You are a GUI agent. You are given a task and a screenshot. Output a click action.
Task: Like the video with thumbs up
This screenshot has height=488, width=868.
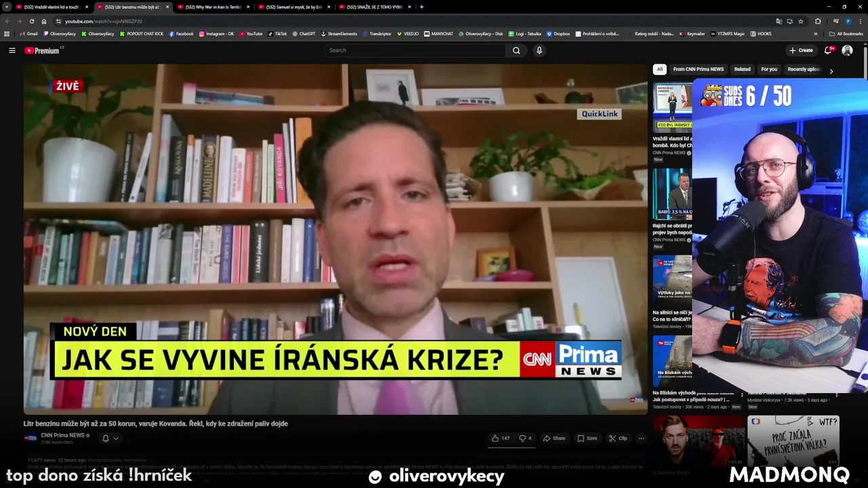[500, 439]
